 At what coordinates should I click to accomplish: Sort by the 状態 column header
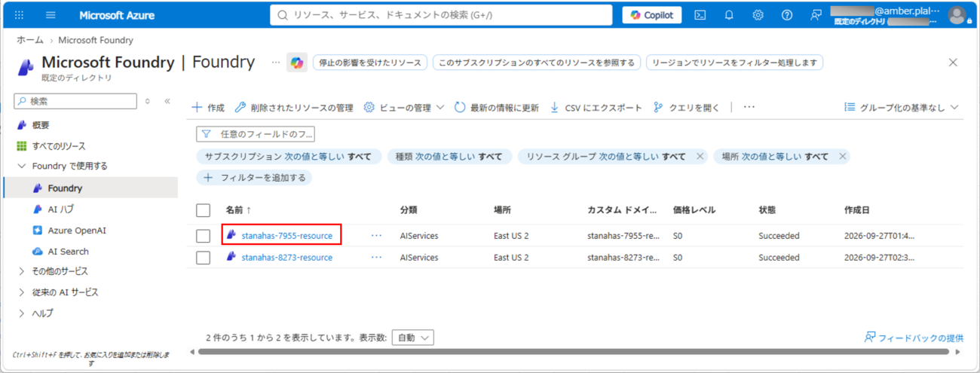coord(767,210)
